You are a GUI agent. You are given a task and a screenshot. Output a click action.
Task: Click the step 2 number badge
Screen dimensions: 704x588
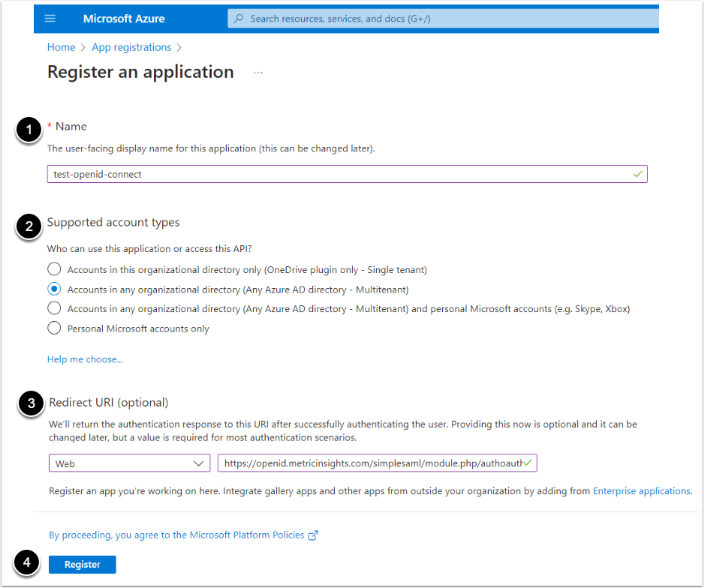(29, 226)
